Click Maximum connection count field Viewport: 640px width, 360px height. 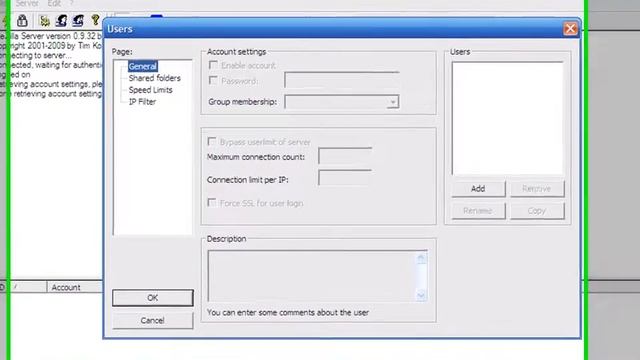345,157
